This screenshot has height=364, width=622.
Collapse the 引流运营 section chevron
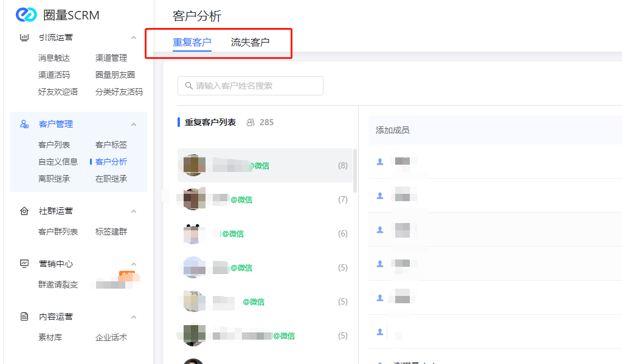(x=134, y=38)
